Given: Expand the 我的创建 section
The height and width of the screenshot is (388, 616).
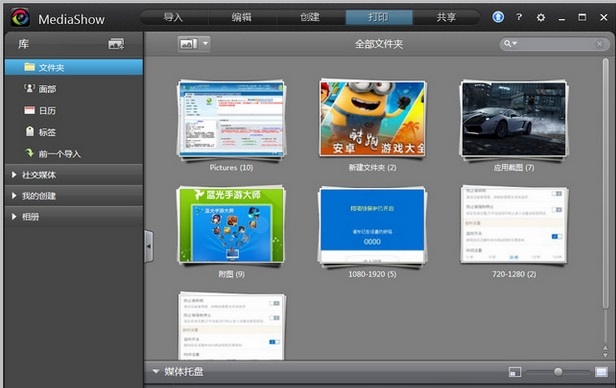Looking at the screenshot, I should (x=74, y=196).
